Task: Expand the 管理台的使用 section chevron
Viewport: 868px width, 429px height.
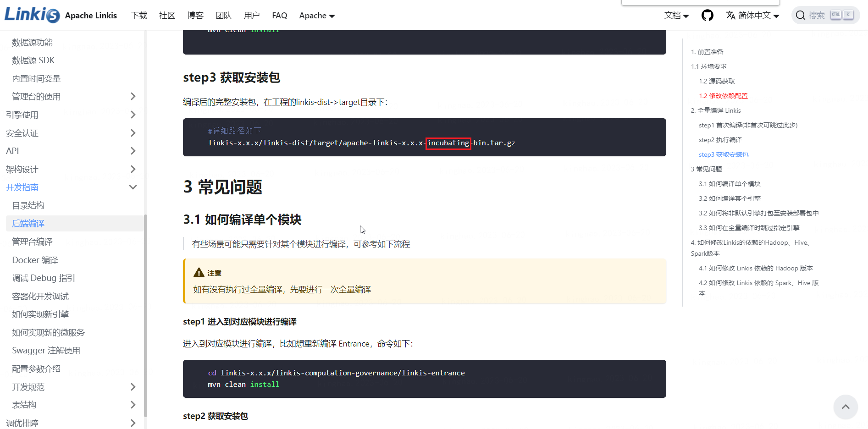Action: pyautogui.click(x=133, y=96)
